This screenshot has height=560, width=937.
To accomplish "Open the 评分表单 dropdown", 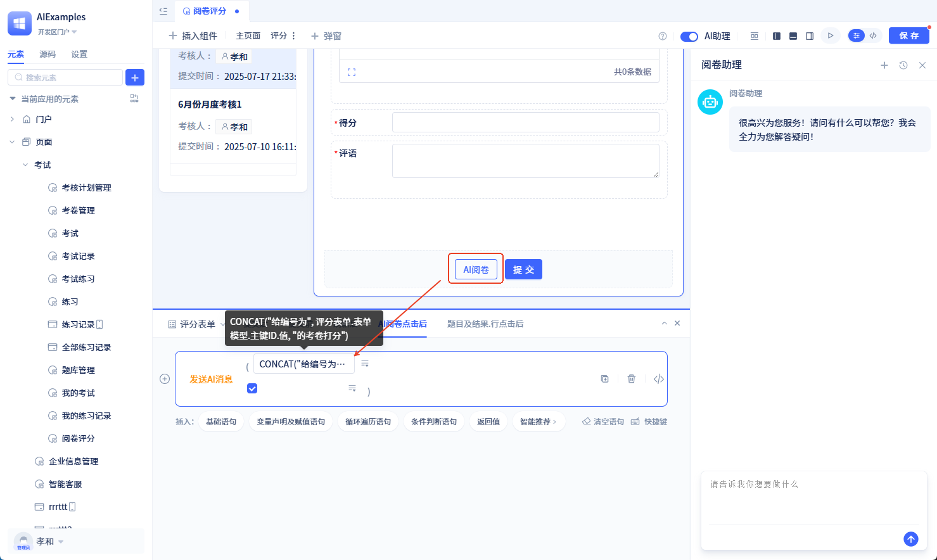I will [196, 324].
